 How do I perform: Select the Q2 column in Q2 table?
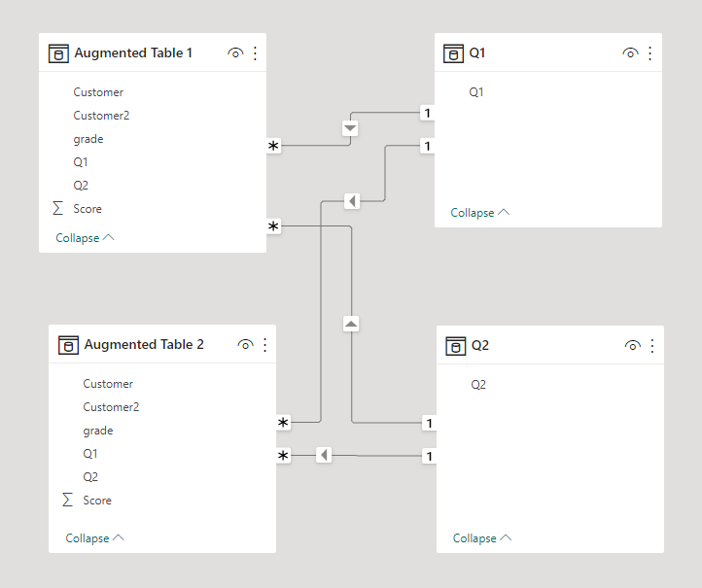tap(478, 385)
